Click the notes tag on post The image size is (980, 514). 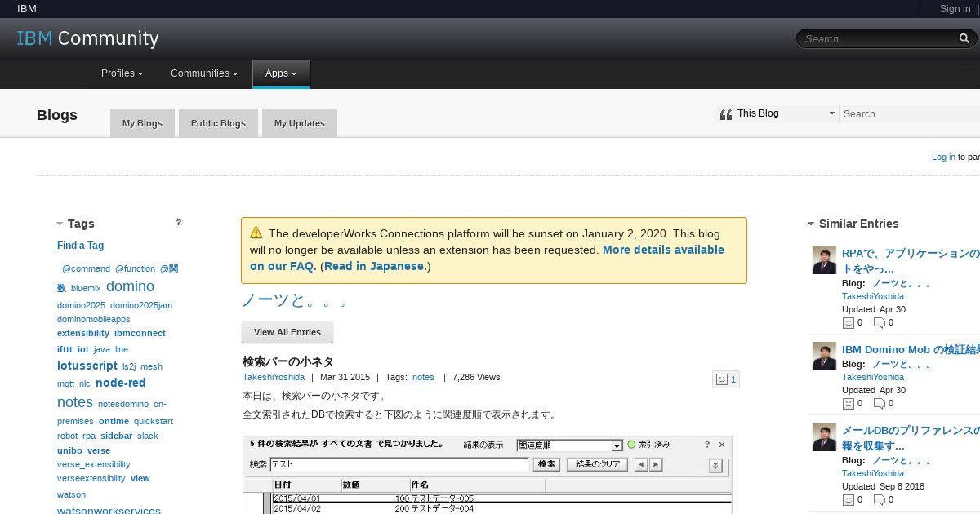click(x=423, y=377)
